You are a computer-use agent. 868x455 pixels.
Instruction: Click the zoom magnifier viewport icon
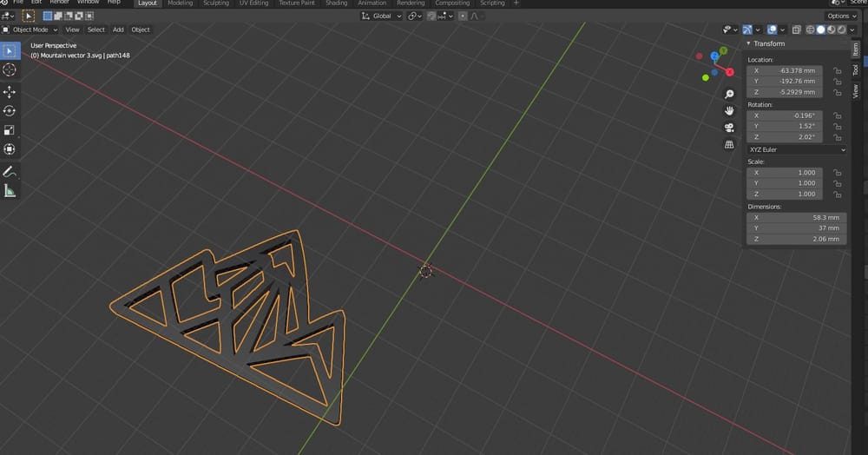(729, 94)
